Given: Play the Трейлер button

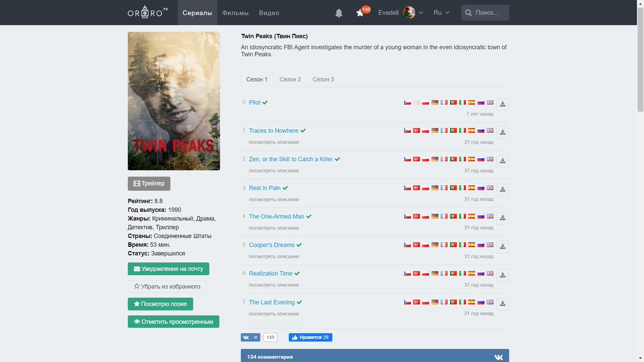Looking at the screenshot, I should [149, 183].
